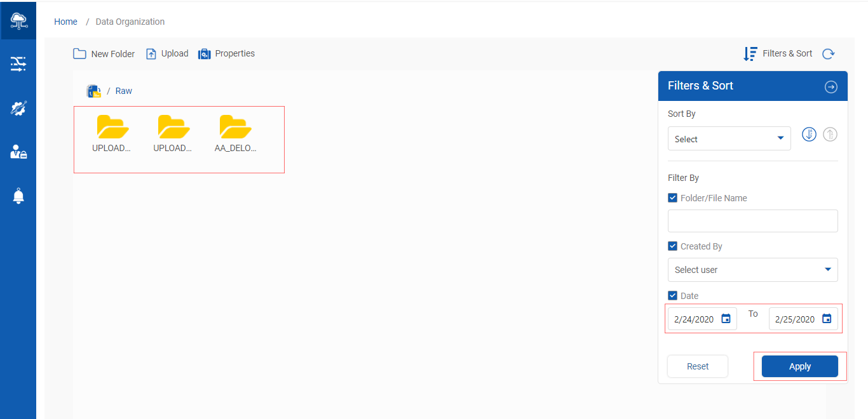Select the first UPLOAD... folder
This screenshot has width=868, height=419.
pyautogui.click(x=112, y=134)
